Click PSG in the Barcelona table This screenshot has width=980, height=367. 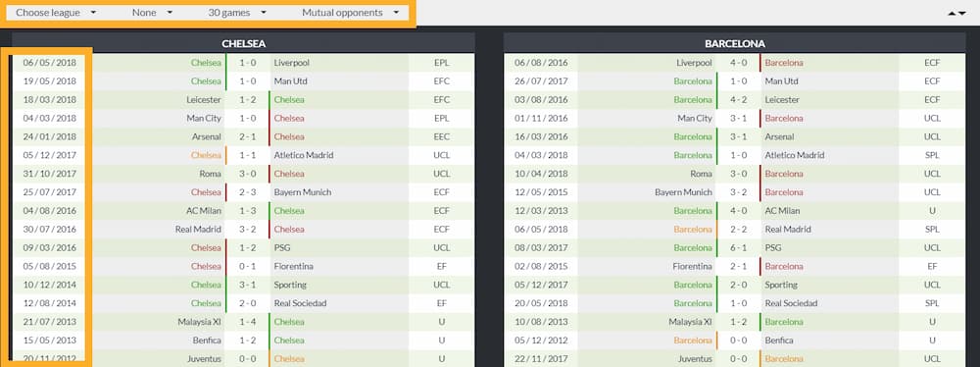[x=774, y=247]
